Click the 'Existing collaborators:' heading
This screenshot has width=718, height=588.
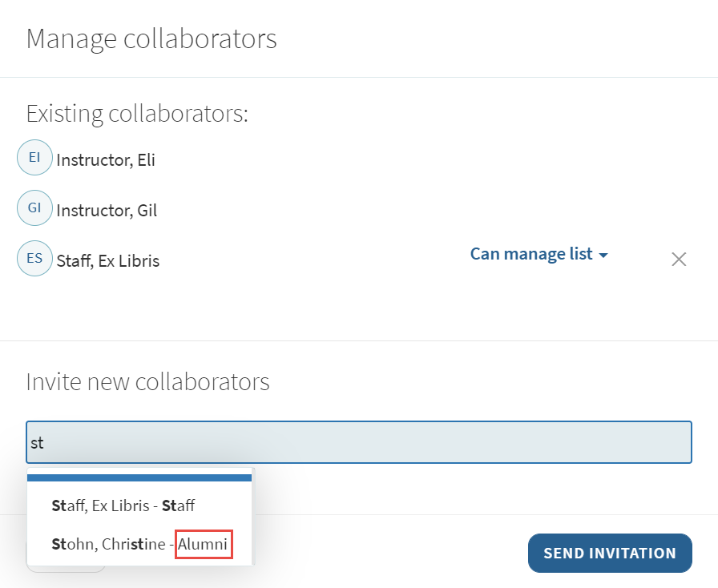coord(137,114)
